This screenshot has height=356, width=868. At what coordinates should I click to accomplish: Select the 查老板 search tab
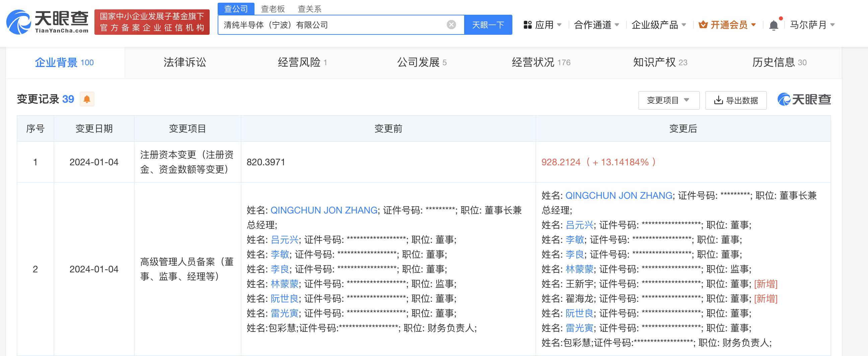point(273,9)
